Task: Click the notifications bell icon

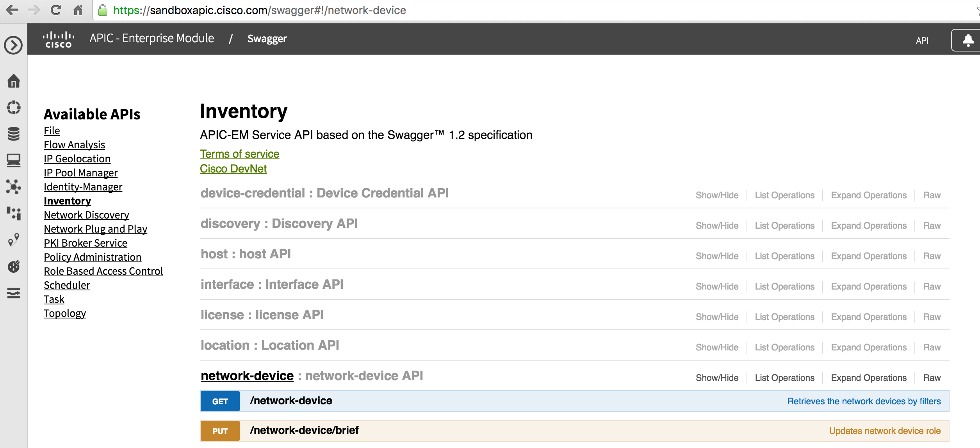Action: (x=968, y=40)
